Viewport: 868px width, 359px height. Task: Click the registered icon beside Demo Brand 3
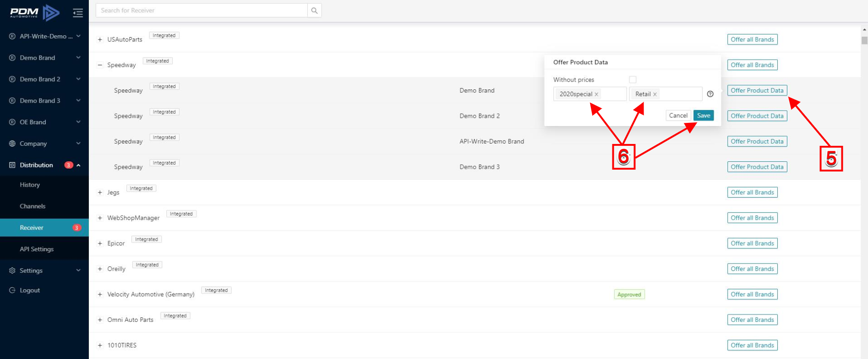click(12, 100)
